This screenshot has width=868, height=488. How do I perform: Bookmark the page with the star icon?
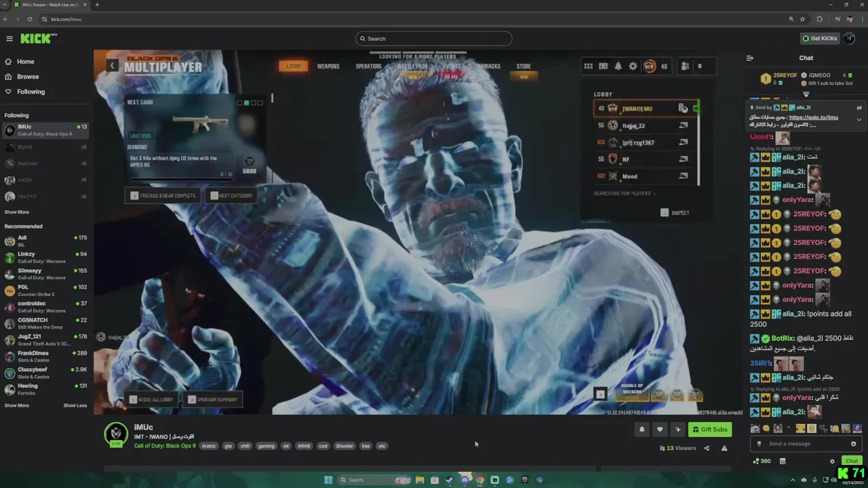pyautogui.click(x=802, y=19)
